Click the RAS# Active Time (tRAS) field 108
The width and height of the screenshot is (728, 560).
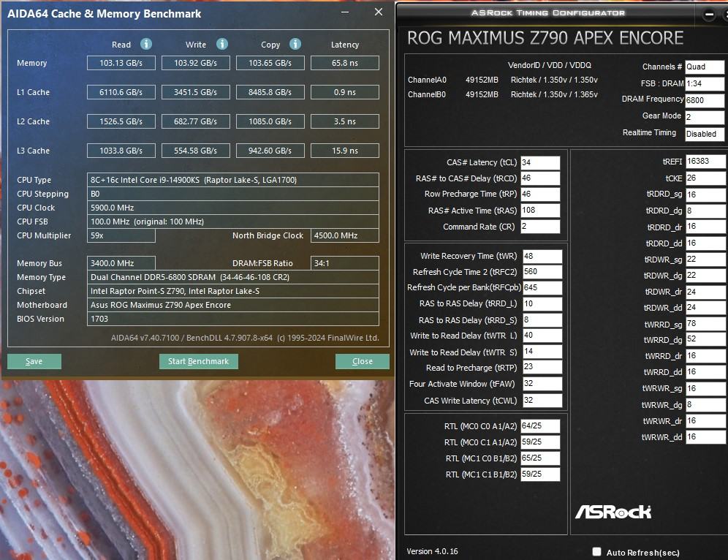[540, 211]
